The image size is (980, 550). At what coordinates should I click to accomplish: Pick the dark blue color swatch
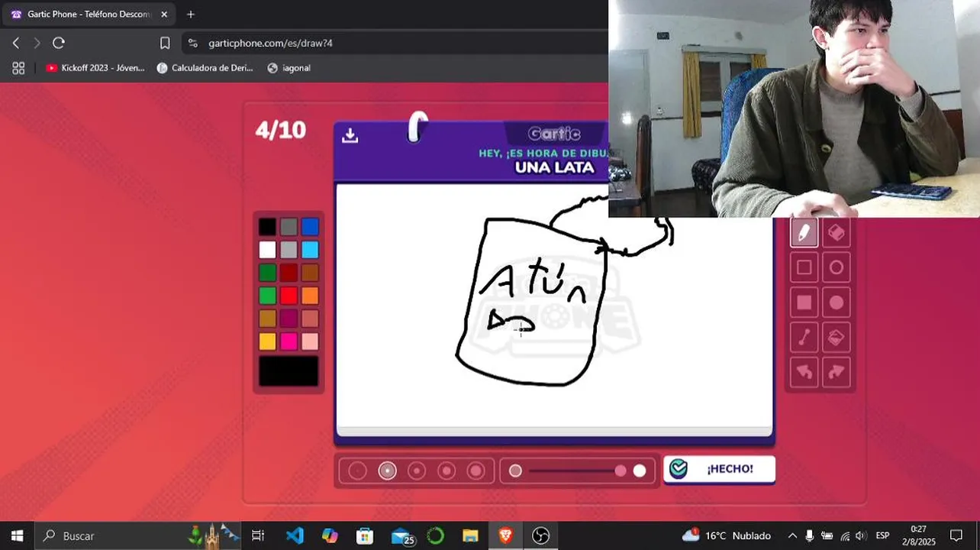(310, 227)
